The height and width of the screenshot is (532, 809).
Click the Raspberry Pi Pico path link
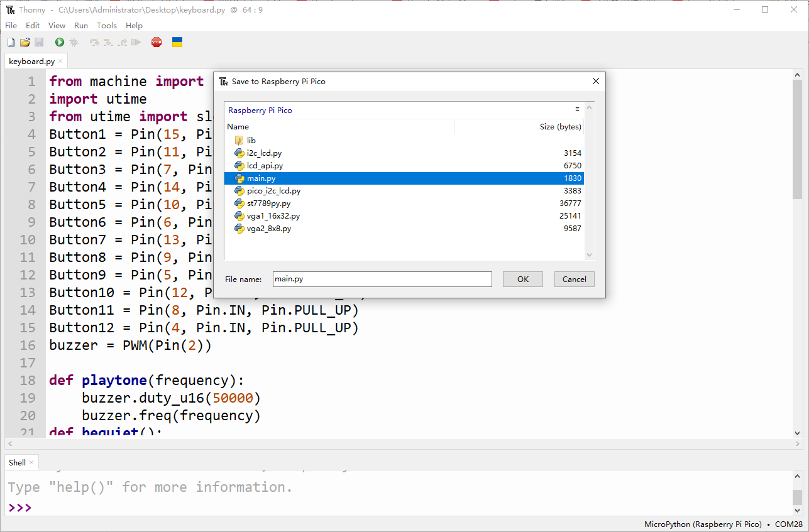[260, 110]
